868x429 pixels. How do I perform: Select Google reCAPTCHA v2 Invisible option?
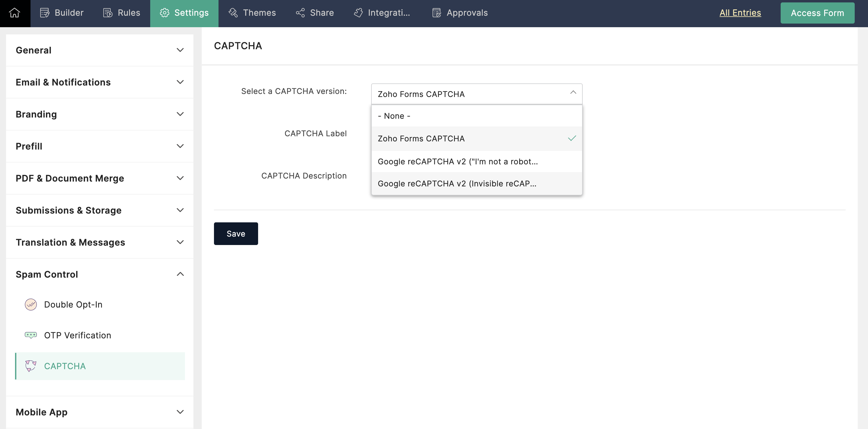(457, 183)
